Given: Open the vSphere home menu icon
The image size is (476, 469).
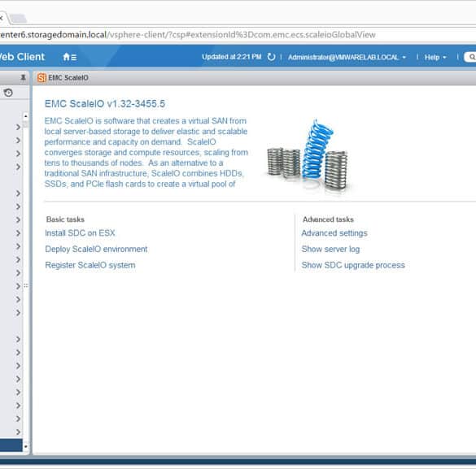Looking at the screenshot, I should coord(69,57).
